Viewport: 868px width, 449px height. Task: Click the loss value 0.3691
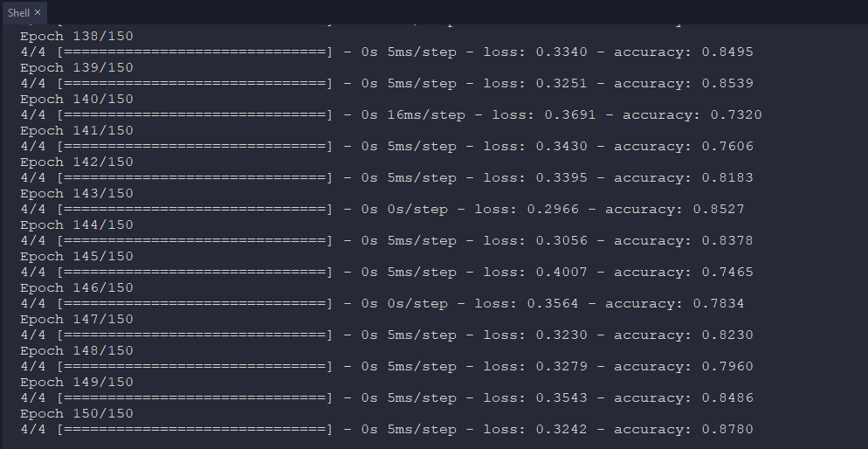(570, 115)
